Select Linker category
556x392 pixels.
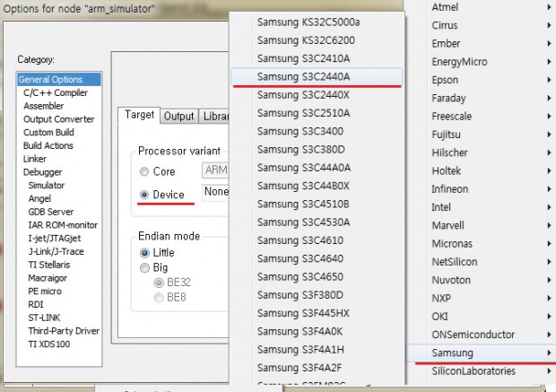(x=35, y=159)
